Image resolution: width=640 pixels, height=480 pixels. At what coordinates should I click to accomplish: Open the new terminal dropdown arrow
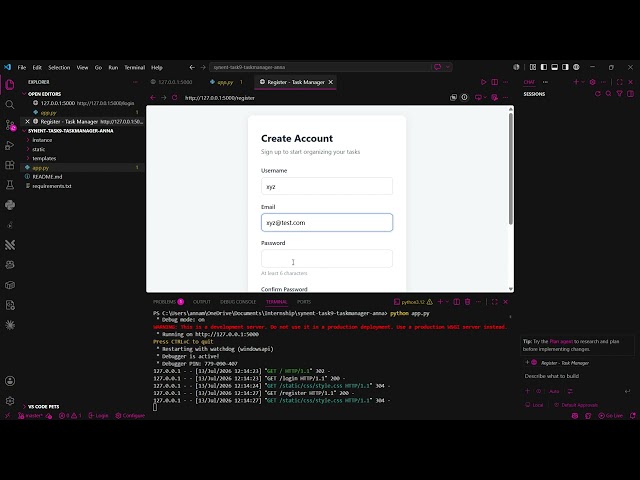(x=447, y=302)
